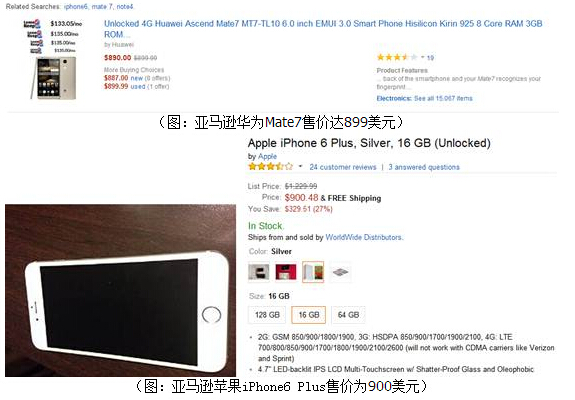This screenshot has width=575, height=400.
Task: Open the mate 7 related search link
Action: pyautogui.click(x=102, y=7)
